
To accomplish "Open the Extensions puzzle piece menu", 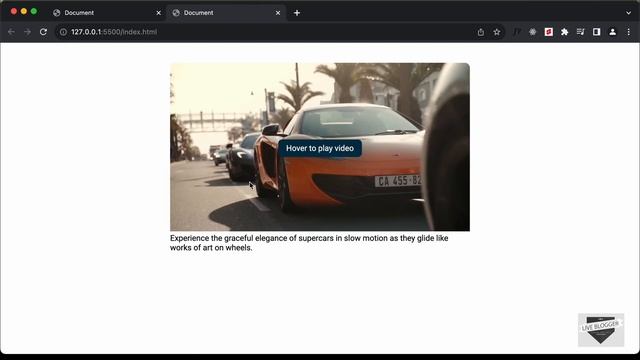I will [x=564, y=32].
